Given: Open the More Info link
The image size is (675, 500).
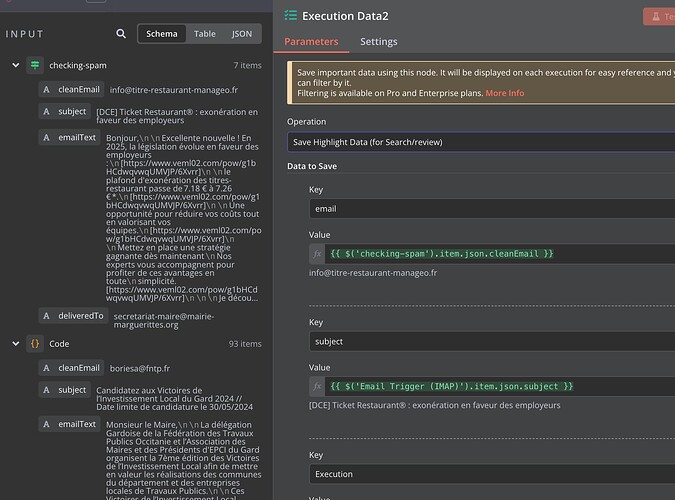Looking at the screenshot, I should [505, 93].
